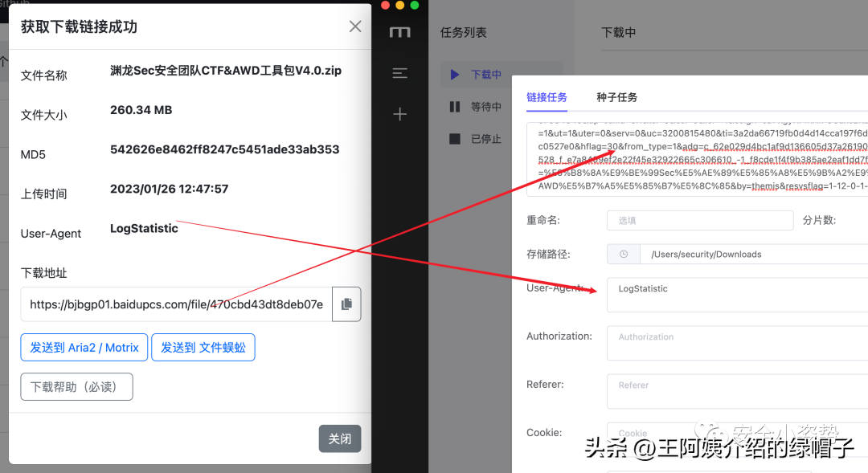Add new task with plus icon

click(399, 114)
